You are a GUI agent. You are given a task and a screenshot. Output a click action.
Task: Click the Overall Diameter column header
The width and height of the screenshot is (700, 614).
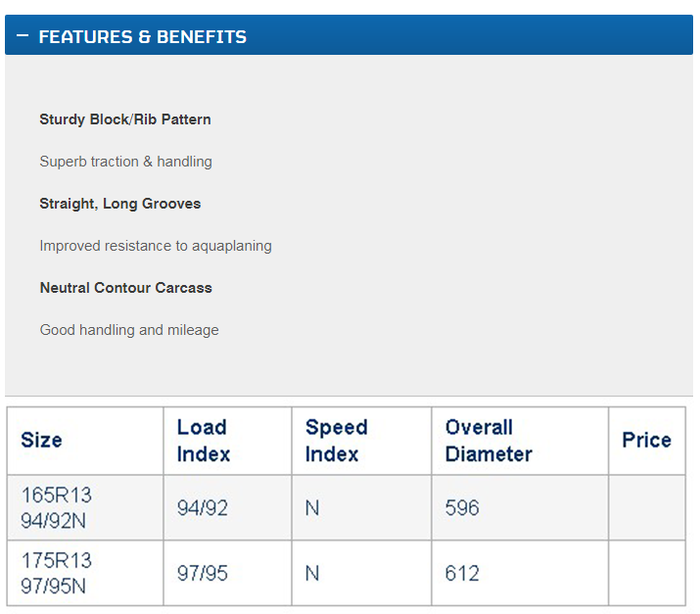489,441
